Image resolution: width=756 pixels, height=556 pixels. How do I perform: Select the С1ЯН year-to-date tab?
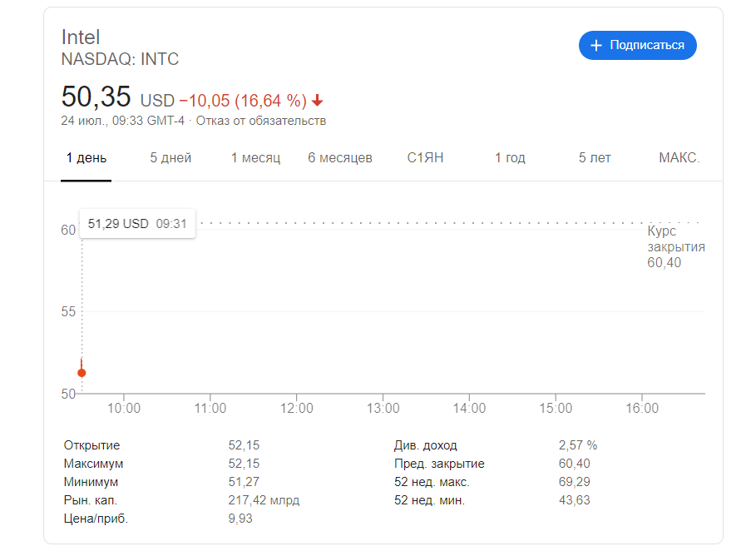coord(425,158)
